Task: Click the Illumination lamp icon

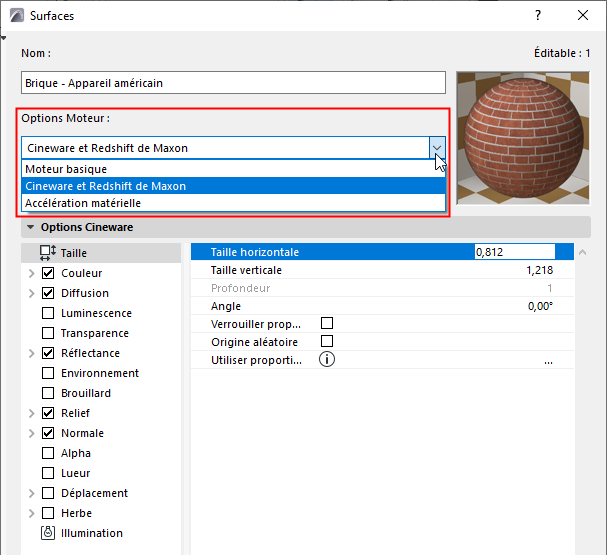Action: pos(48,533)
